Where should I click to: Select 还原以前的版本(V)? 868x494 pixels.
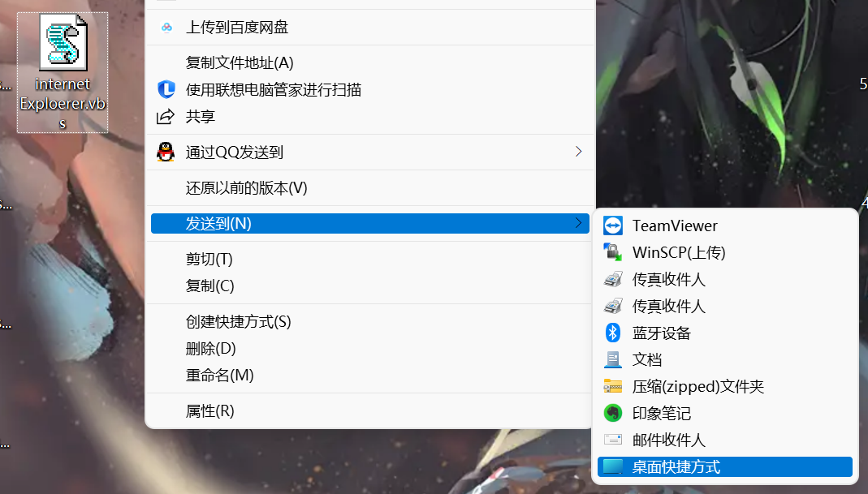click(x=246, y=188)
